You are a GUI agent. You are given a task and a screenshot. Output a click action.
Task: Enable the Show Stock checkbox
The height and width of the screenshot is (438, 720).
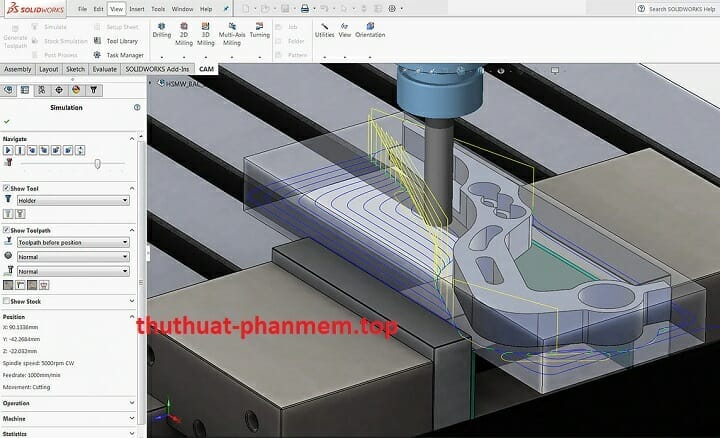click(6, 300)
